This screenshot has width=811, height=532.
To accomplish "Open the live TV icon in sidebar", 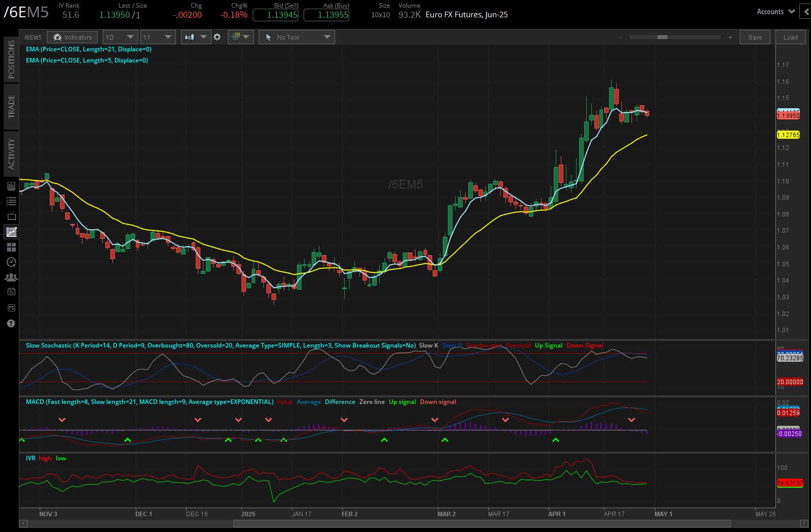I will (x=11, y=216).
